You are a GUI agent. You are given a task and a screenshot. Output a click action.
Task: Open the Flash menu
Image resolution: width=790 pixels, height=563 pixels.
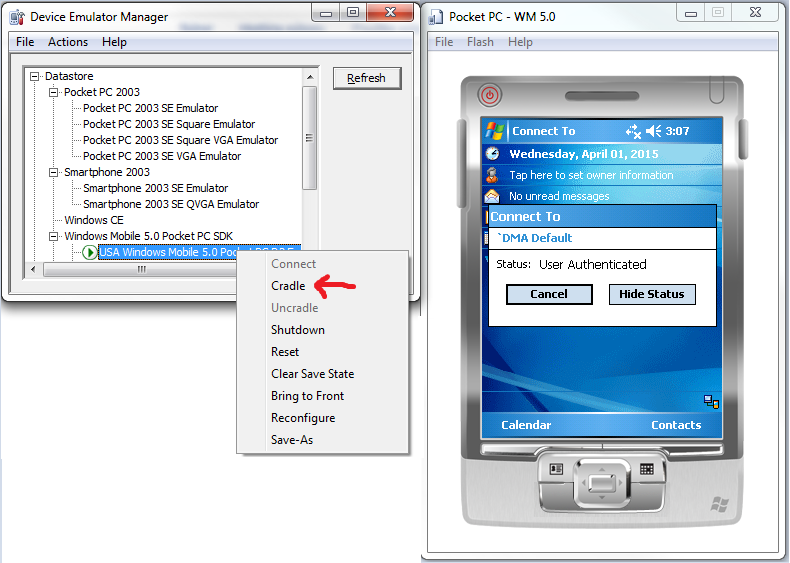(480, 42)
